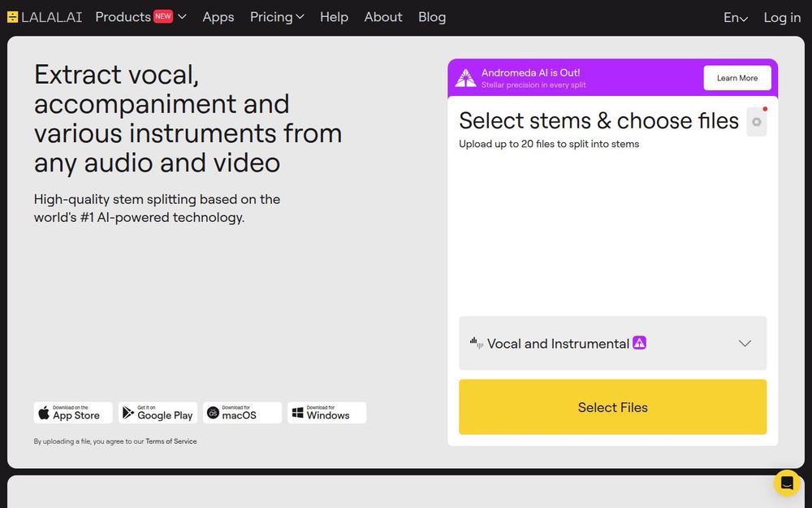
Task: Expand the Vocal and Instrumental stem dropdown
Action: 612,343
